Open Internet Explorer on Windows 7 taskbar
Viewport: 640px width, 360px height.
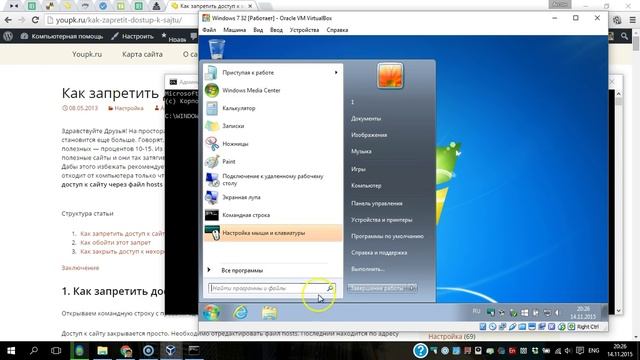(240, 313)
